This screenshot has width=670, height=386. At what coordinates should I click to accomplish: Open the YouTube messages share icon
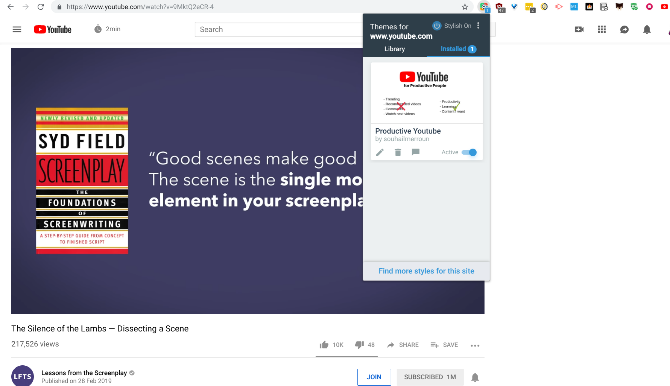624,29
